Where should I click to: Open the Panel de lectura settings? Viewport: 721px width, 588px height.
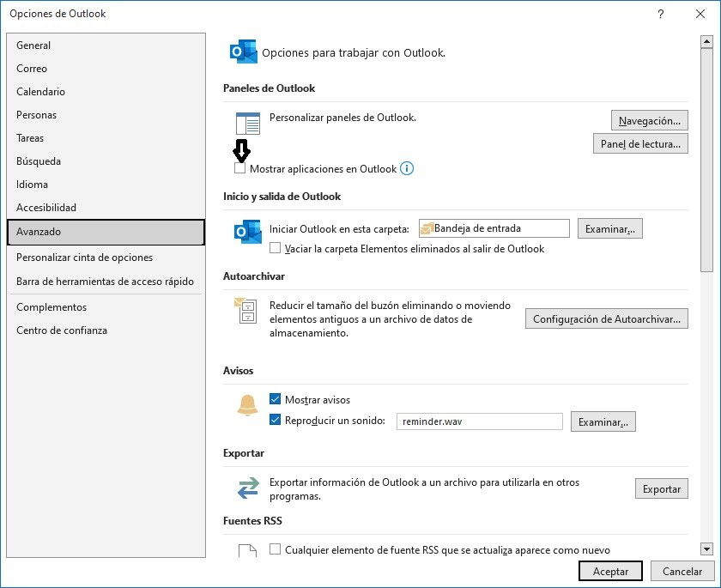pos(640,144)
